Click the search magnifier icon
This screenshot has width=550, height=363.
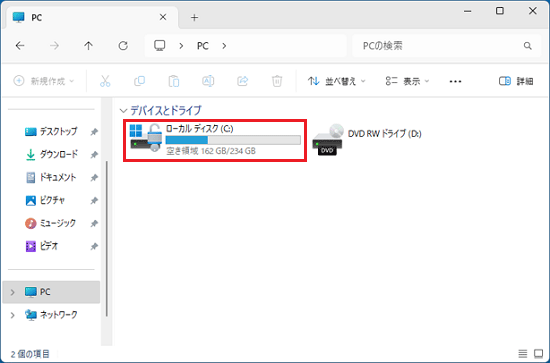pos(528,46)
